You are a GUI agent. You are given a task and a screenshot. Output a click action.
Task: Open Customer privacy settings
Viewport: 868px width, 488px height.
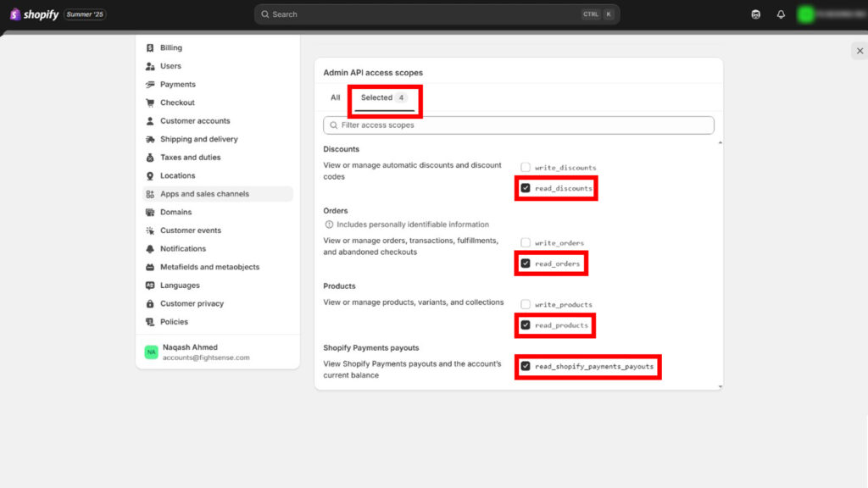pyautogui.click(x=192, y=304)
